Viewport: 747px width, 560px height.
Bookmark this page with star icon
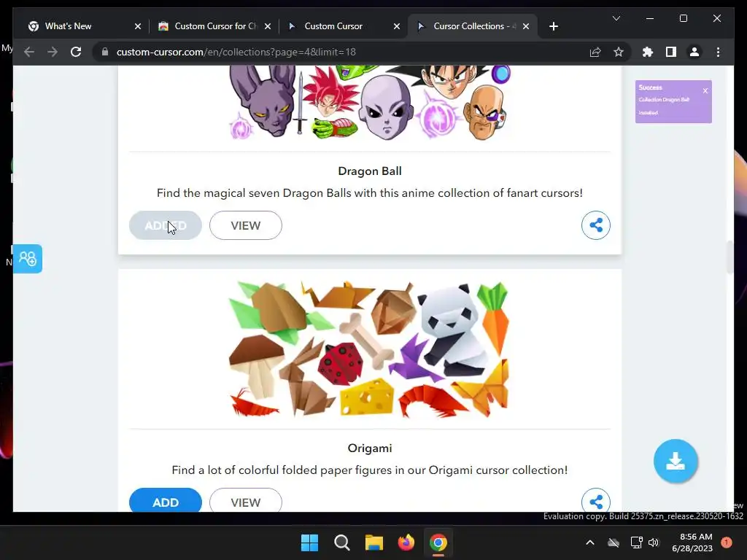(619, 52)
